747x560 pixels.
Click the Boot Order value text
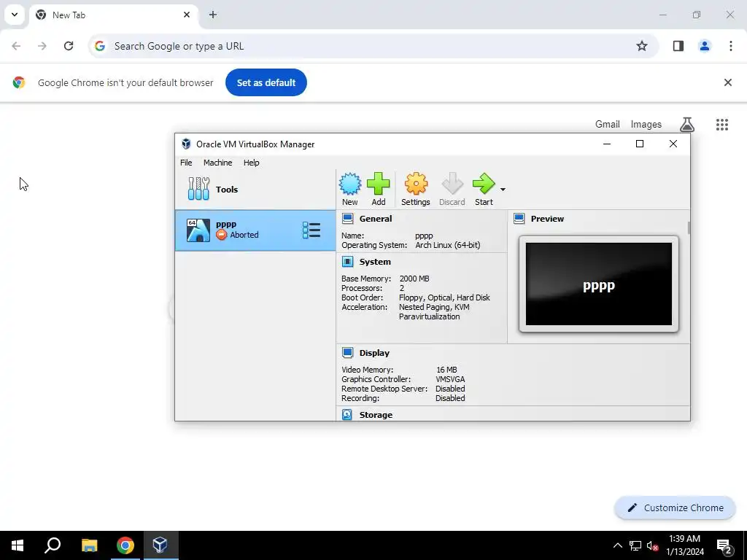pyautogui.click(x=444, y=297)
